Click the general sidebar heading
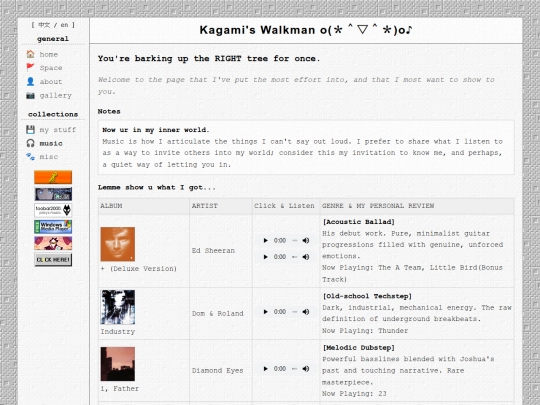 [x=53, y=39]
